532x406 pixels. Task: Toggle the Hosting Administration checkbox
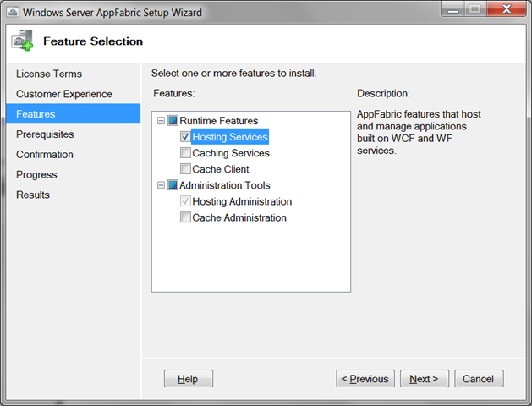(x=185, y=201)
